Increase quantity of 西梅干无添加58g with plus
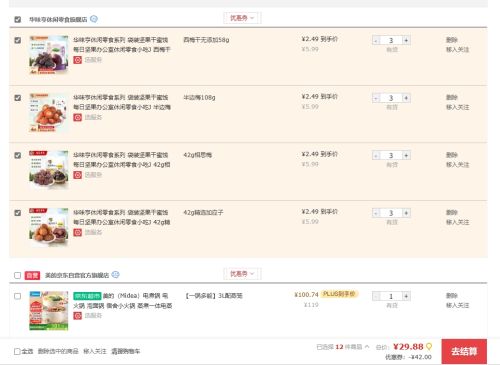This screenshot has width=500, height=365. tap(406, 40)
